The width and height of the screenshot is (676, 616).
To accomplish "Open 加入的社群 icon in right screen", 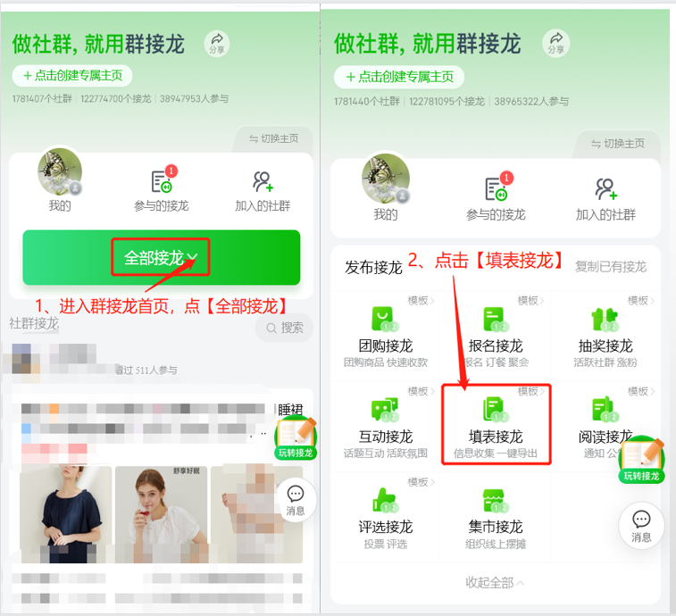I will [605, 188].
